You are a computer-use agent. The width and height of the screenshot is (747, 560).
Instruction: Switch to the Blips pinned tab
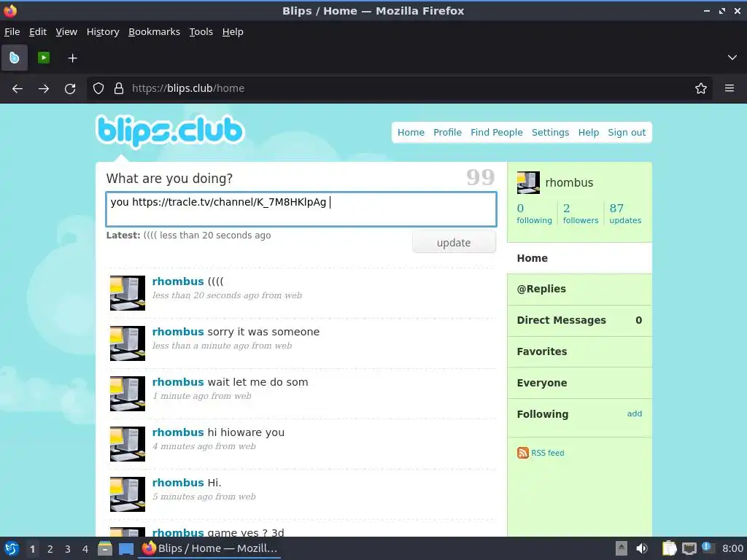click(x=15, y=58)
